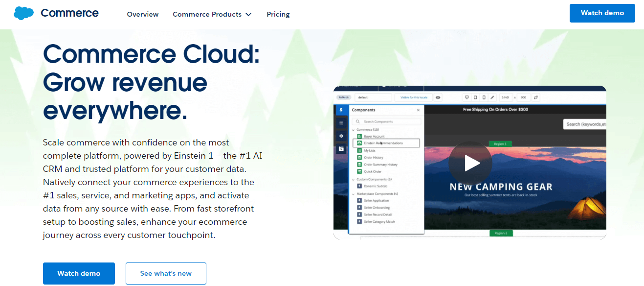The width and height of the screenshot is (644, 286).
Task: Switch to tablet preview icon
Action: pyautogui.click(x=475, y=97)
